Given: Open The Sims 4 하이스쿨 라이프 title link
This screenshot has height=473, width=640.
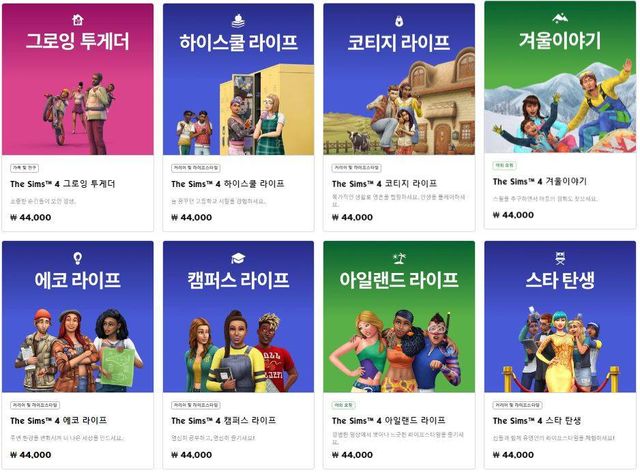Looking at the screenshot, I should click(x=228, y=184).
